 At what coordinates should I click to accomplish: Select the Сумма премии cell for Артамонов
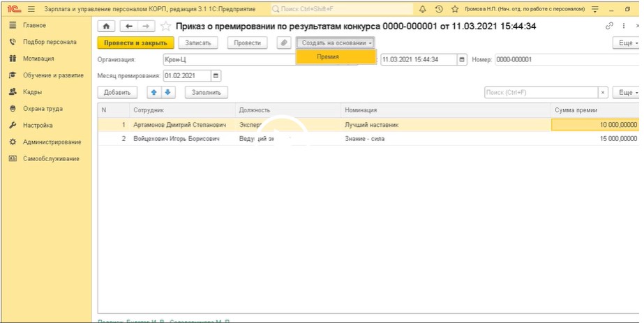(x=594, y=124)
